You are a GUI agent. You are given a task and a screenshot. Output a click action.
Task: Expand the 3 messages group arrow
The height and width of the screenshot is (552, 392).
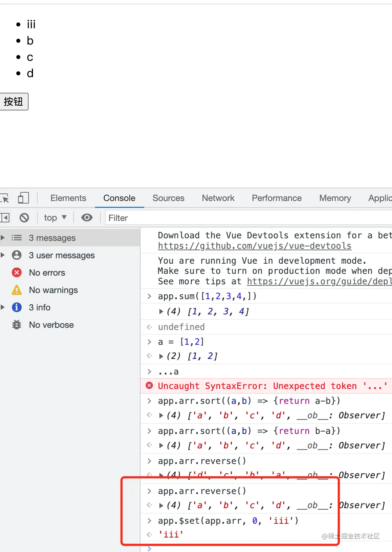[3, 238]
